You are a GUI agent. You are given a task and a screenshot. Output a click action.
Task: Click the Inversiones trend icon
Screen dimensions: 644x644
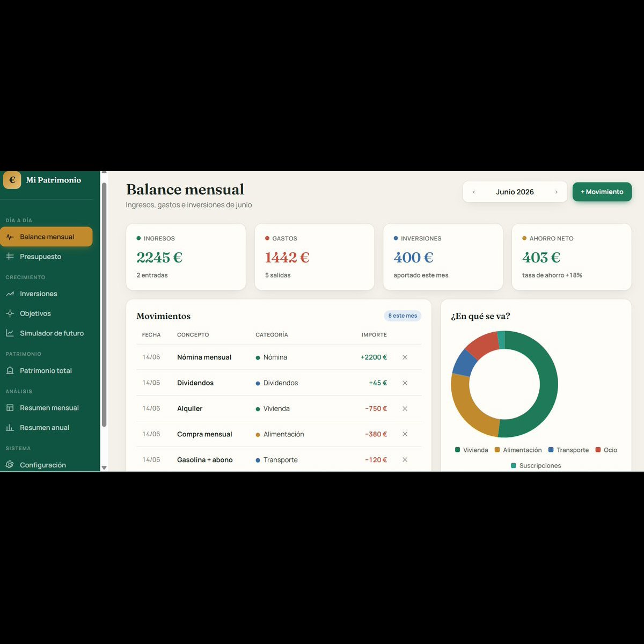(x=10, y=294)
